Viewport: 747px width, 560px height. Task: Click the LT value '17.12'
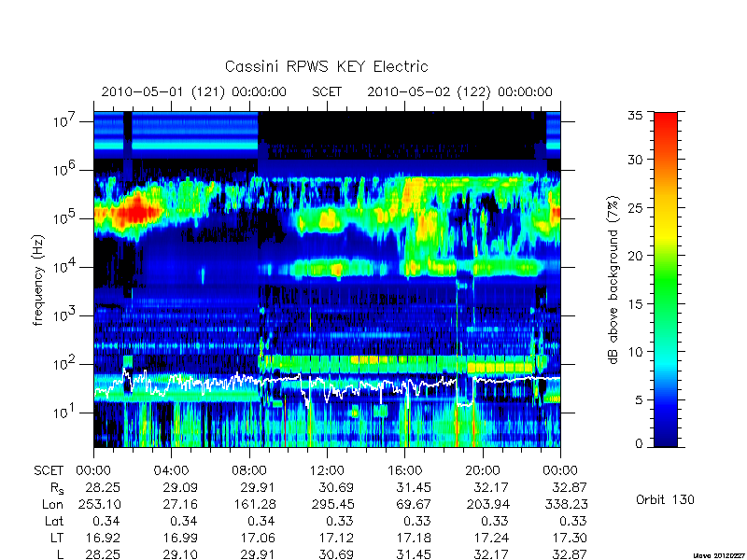click(x=336, y=538)
